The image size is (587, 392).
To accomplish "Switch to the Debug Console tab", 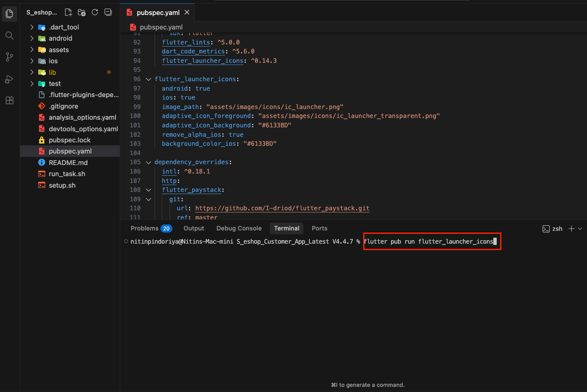I will point(239,228).
